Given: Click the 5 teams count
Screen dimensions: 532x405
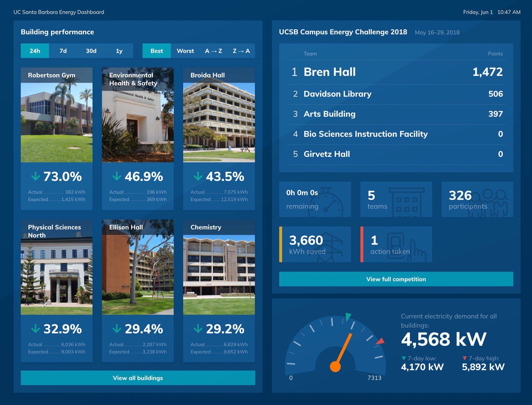Looking at the screenshot, I should point(371,196).
